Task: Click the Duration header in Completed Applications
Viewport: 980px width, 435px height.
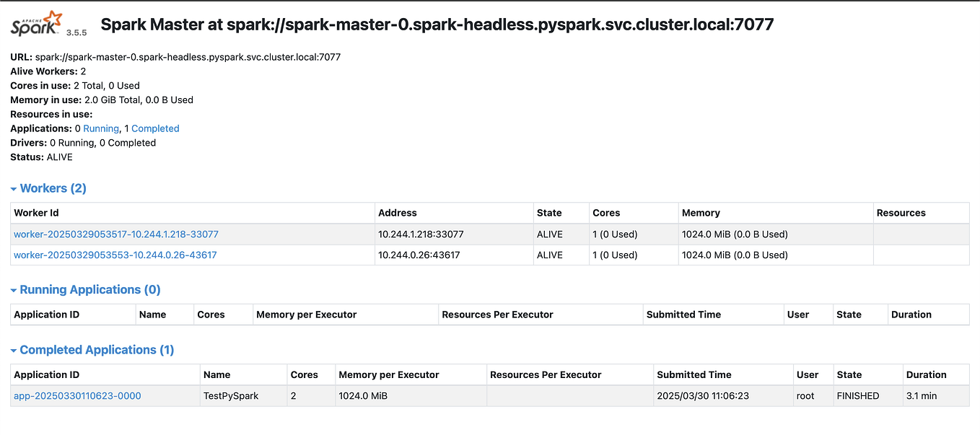Action: (927, 374)
